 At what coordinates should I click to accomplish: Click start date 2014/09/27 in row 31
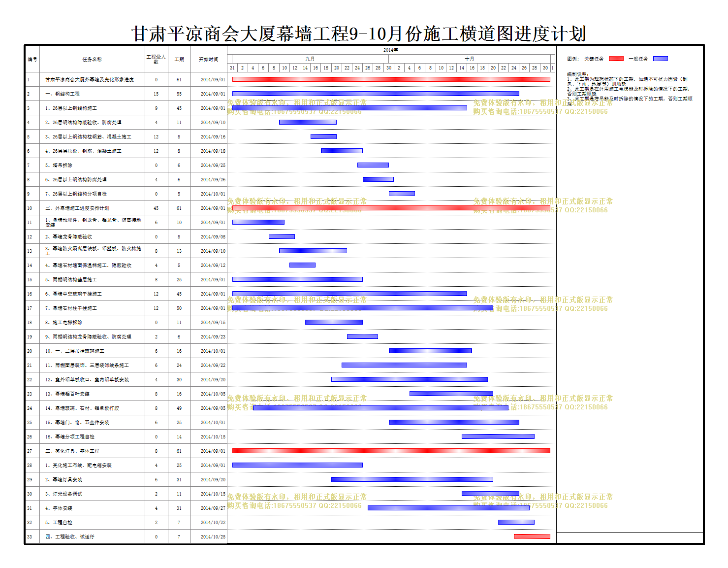(213, 508)
